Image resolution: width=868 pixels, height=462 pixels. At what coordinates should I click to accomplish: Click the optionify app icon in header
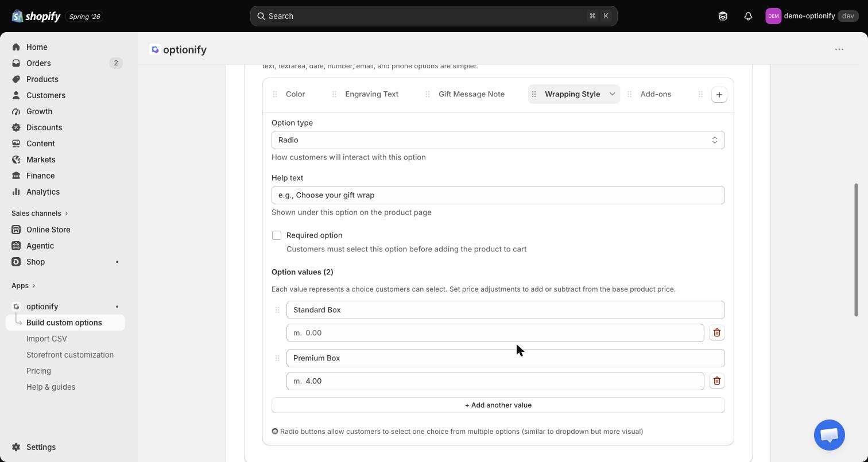pyautogui.click(x=155, y=49)
